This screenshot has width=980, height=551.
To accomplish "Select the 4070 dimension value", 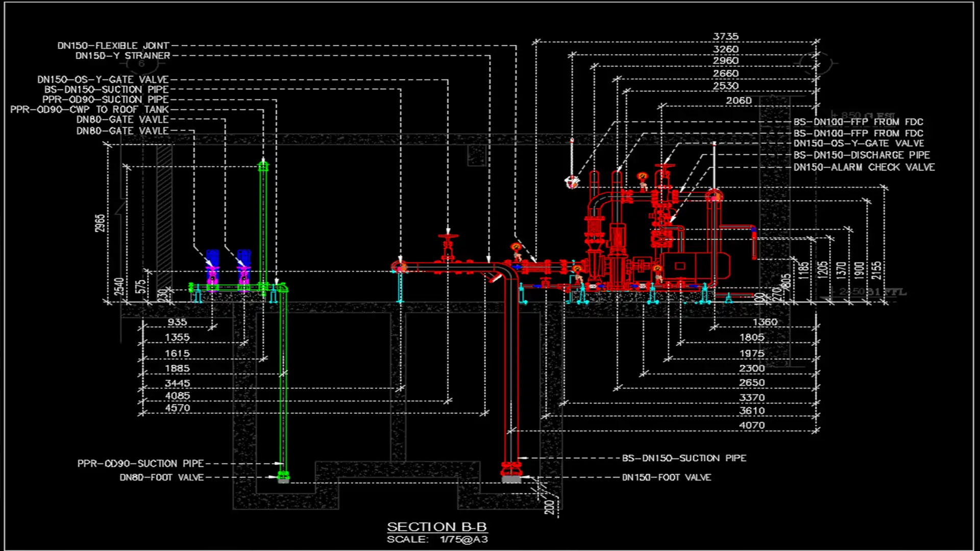I will point(752,425).
